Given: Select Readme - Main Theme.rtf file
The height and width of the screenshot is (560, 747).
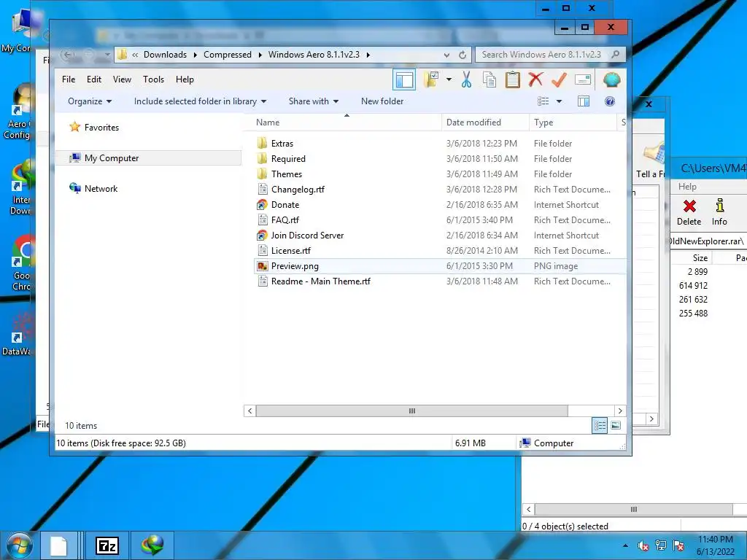Looking at the screenshot, I should [x=321, y=281].
